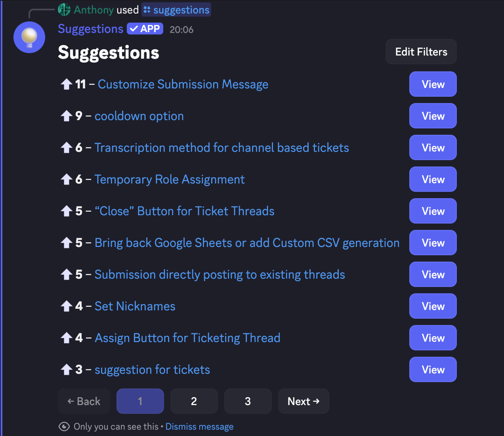Click upvote arrow next to cooldown option

(66, 116)
